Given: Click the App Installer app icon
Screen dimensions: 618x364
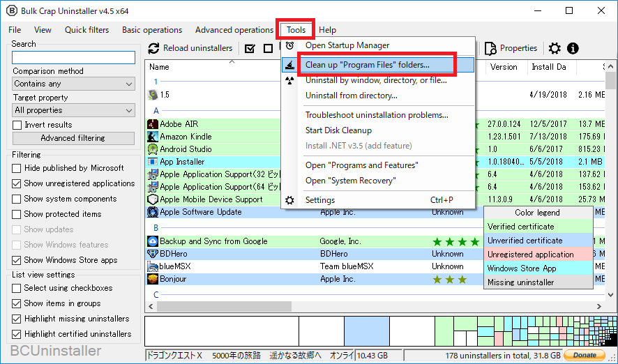Looking at the screenshot, I should coord(153,162).
